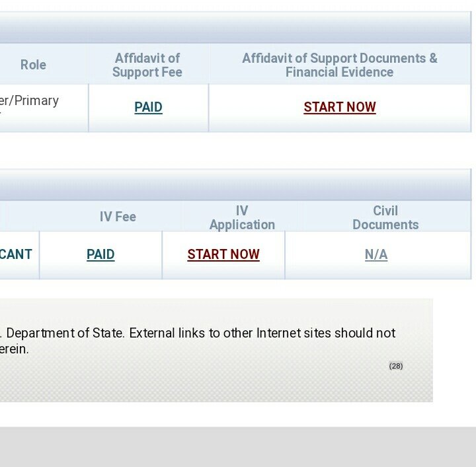
Task: Click the Primary role cell text
Action: tap(30, 101)
